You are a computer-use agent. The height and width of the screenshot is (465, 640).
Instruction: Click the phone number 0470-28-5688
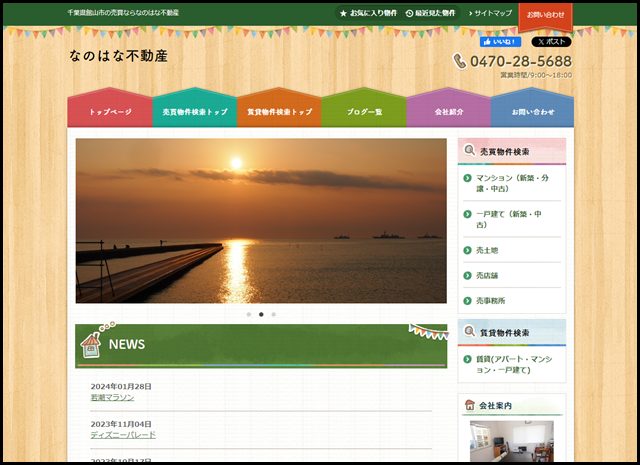(521, 61)
